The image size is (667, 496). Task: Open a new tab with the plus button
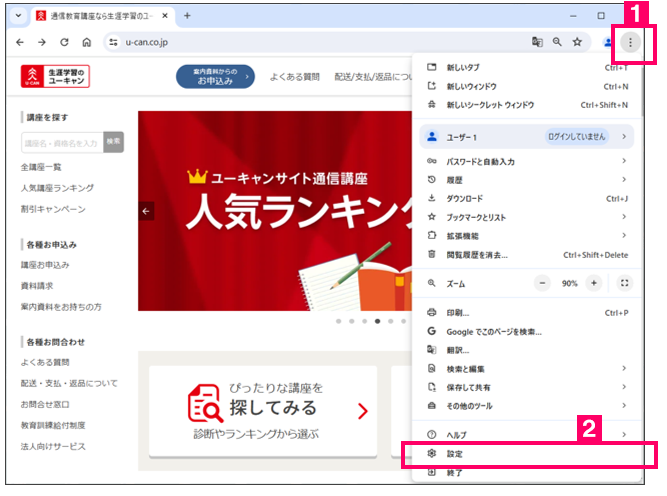pyautogui.click(x=187, y=15)
